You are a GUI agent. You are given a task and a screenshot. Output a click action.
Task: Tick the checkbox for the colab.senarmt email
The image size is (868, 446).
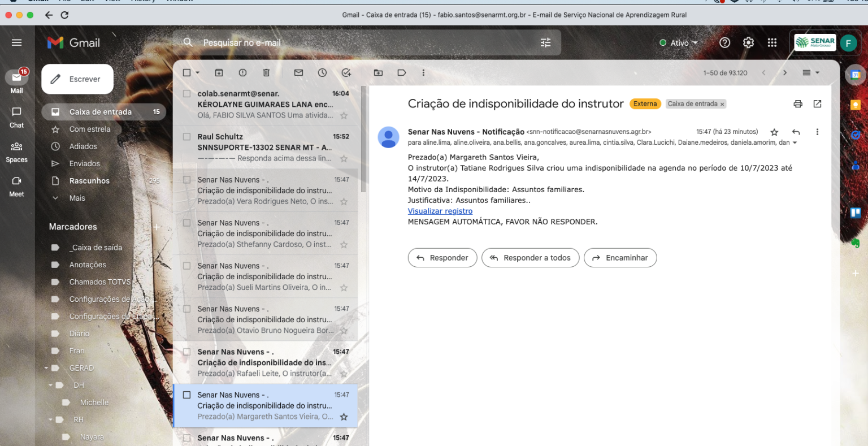click(x=187, y=94)
